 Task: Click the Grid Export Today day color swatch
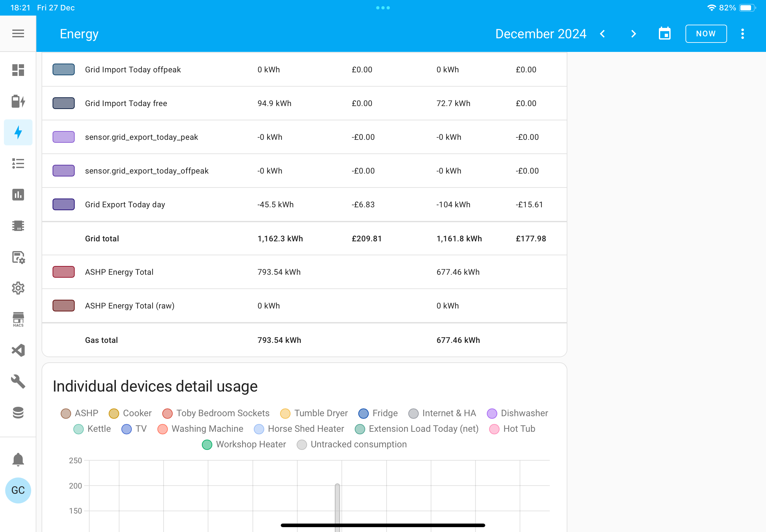click(63, 205)
